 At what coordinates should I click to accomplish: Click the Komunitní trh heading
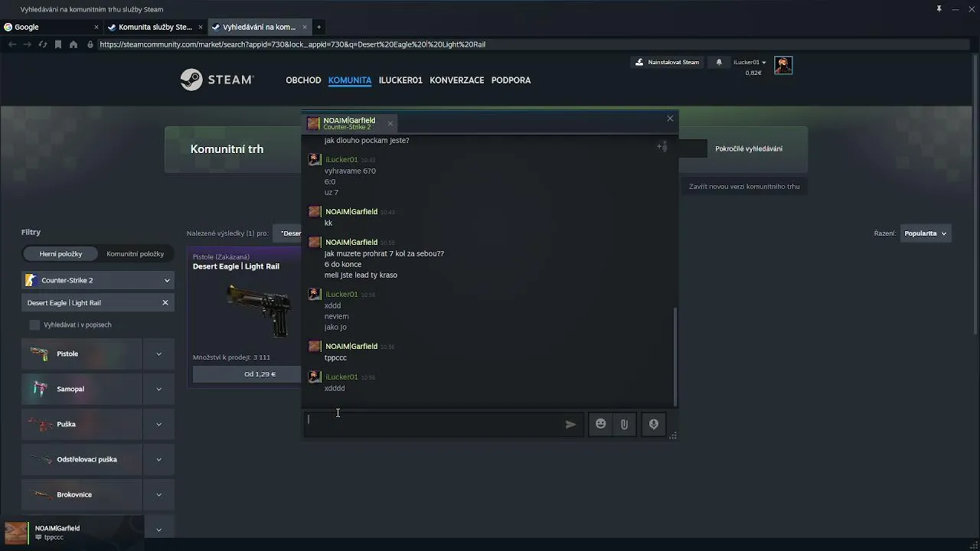click(x=227, y=149)
